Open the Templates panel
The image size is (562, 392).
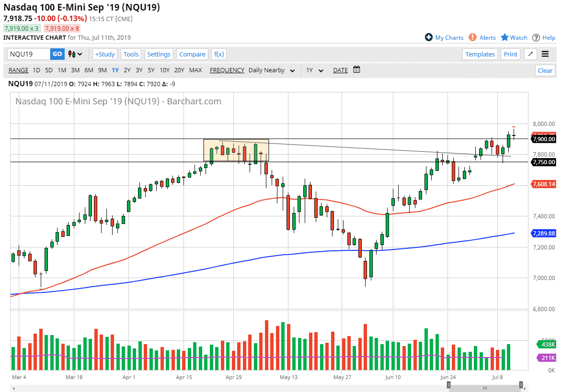(480, 54)
